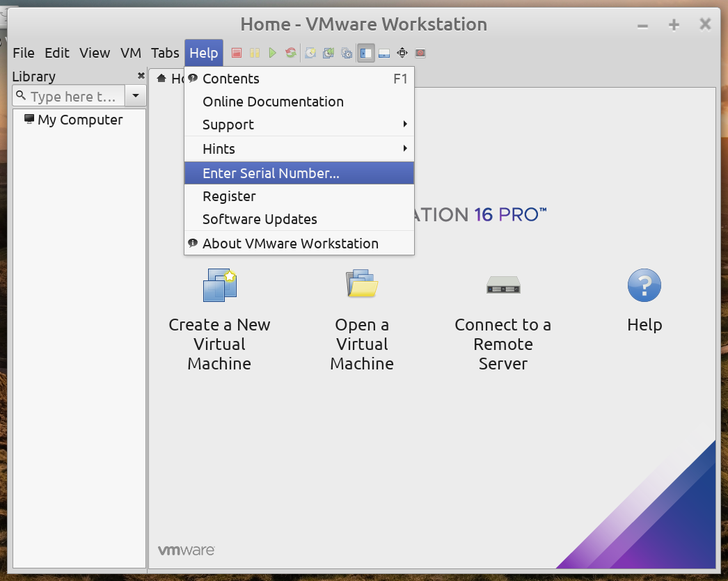Select Enter Serial Number... menu entry
This screenshot has width=728, height=581.
click(299, 173)
